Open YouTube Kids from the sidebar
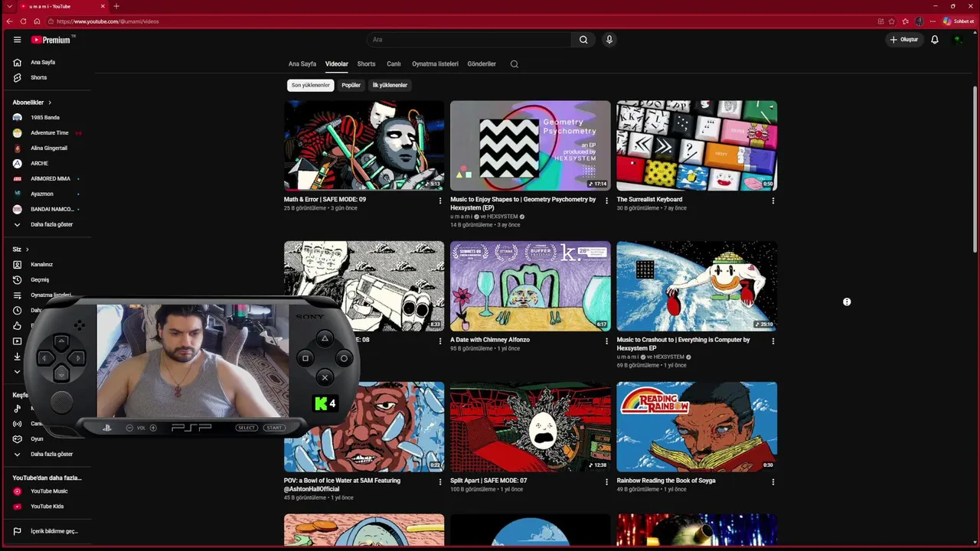Screen dimensions: 980x551 (x=47, y=507)
